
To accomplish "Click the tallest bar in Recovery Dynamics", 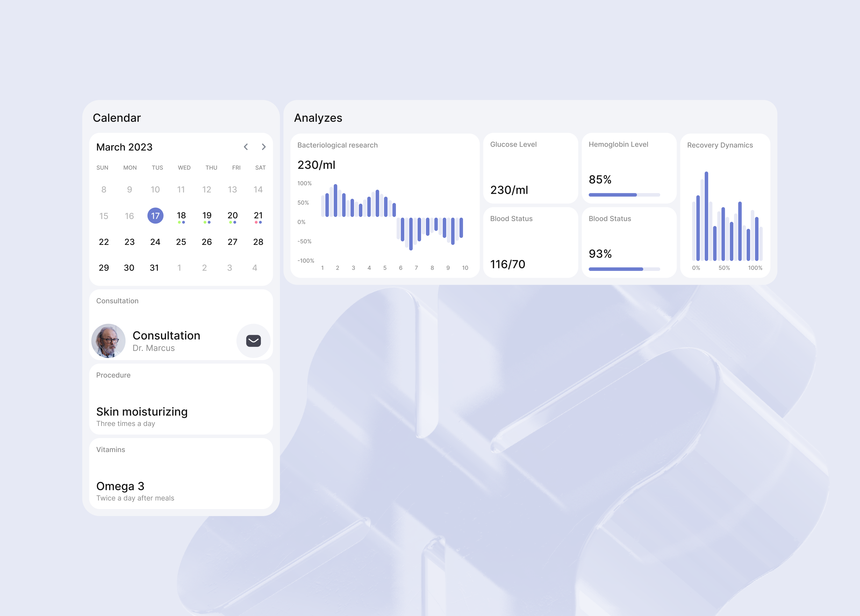I will point(707,216).
